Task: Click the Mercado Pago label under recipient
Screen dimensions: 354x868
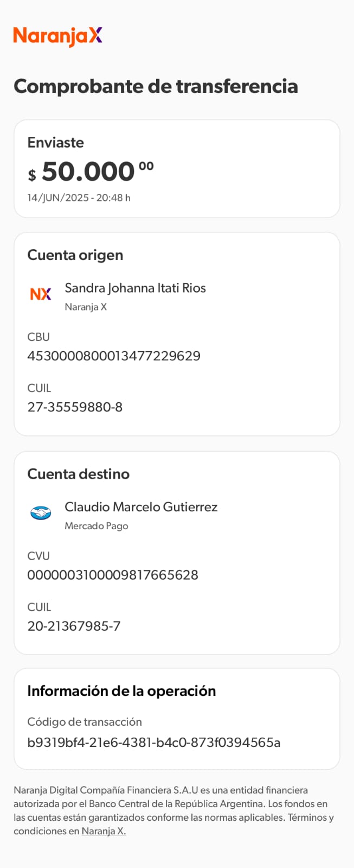Action: pos(96,526)
